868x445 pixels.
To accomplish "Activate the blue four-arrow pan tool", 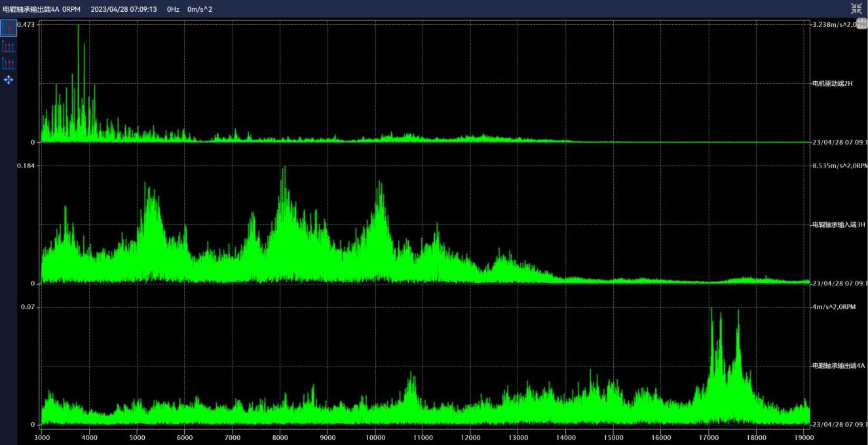I will click(x=9, y=80).
